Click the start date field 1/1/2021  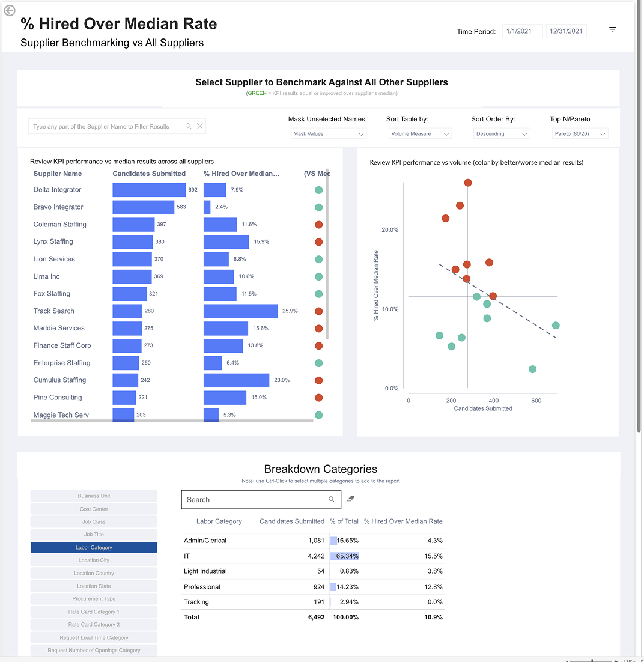[523, 31]
